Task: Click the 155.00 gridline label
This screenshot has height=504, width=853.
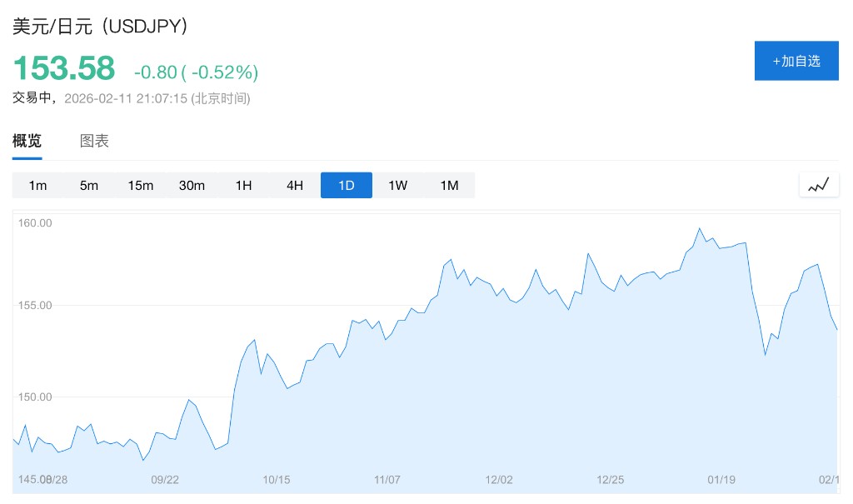Action: [x=36, y=306]
